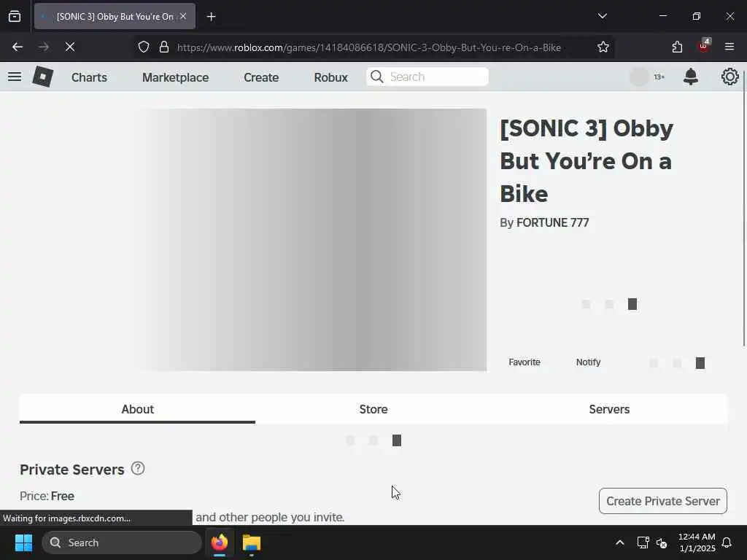Click the Roblox logo home icon

click(42, 77)
